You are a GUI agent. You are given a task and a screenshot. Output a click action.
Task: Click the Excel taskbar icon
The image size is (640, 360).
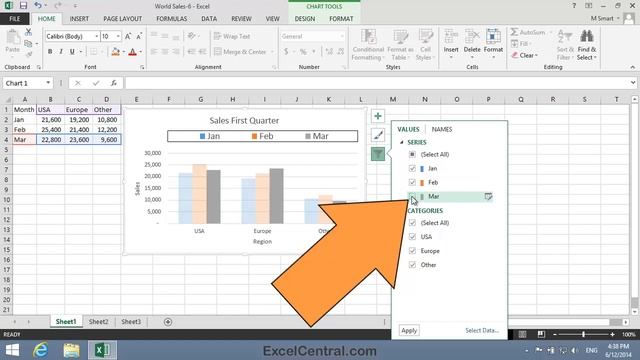pos(102,350)
